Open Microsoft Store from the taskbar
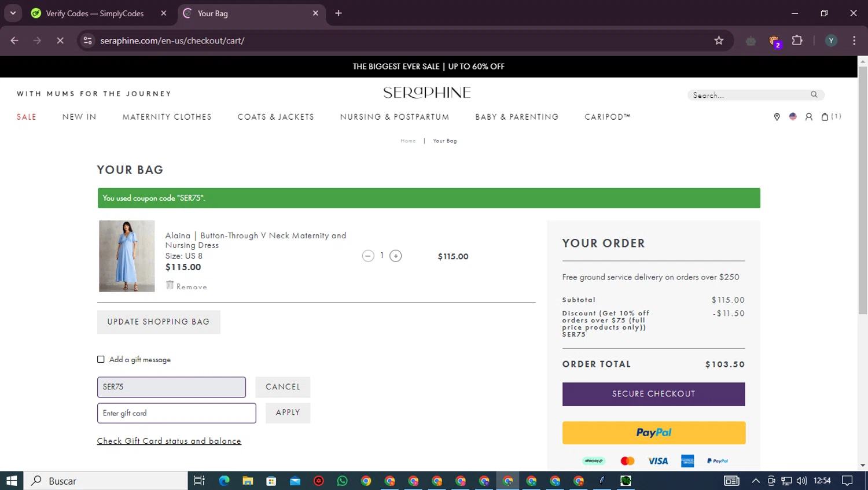The width and height of the screenshot is (868, 490). (271, 481)
